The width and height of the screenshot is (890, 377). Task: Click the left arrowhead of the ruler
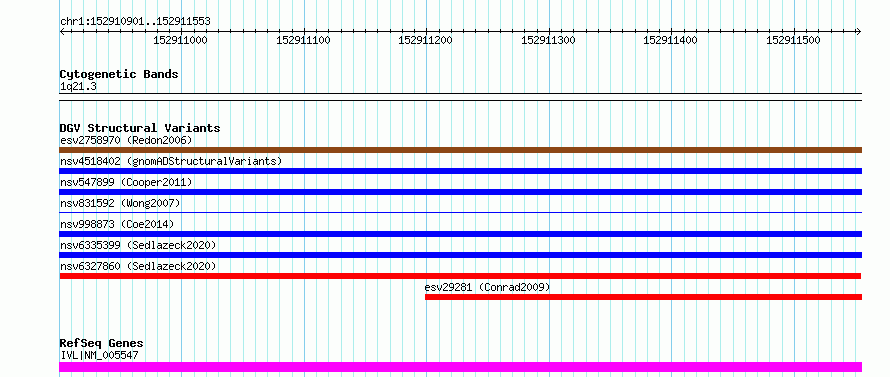62,31
